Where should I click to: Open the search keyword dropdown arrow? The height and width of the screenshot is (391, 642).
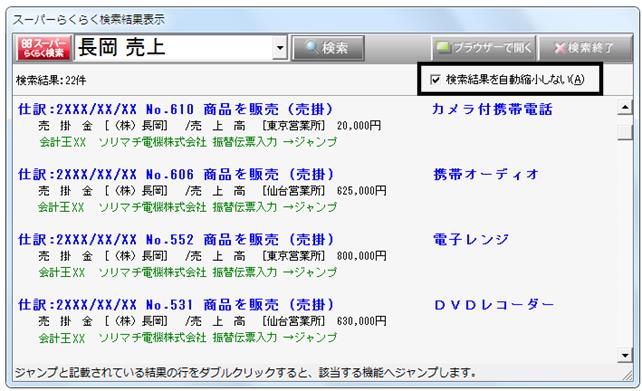pyautogui.click(x=280, y=48)
